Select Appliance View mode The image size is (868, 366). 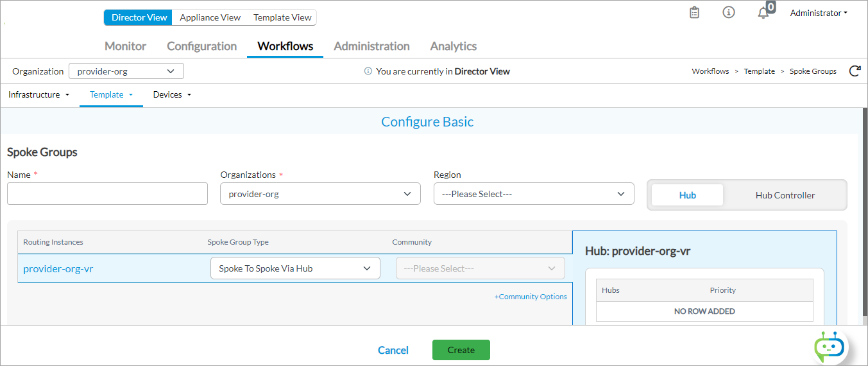pos(210,17)
